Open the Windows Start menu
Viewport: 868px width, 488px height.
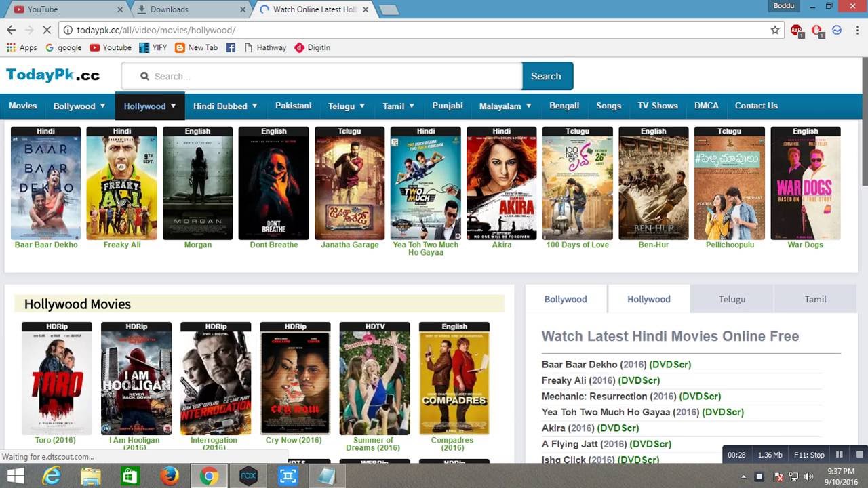pyautogui.click(x=15, y=476)
